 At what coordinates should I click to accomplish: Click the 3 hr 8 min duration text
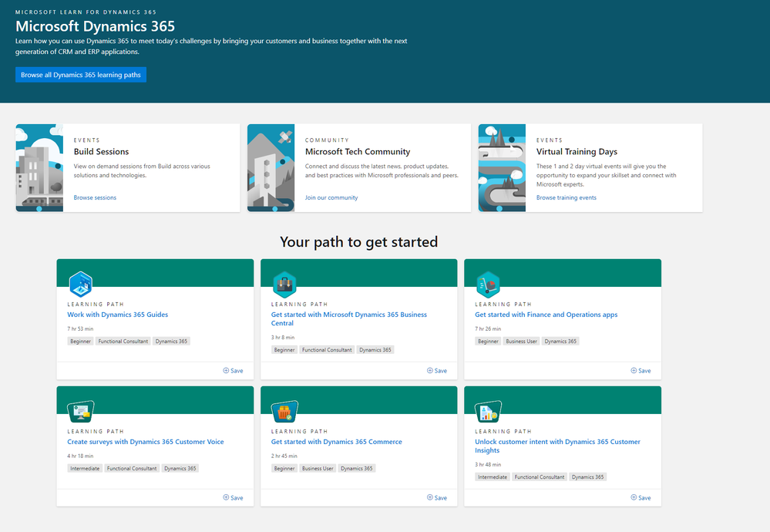coord(283,338)
